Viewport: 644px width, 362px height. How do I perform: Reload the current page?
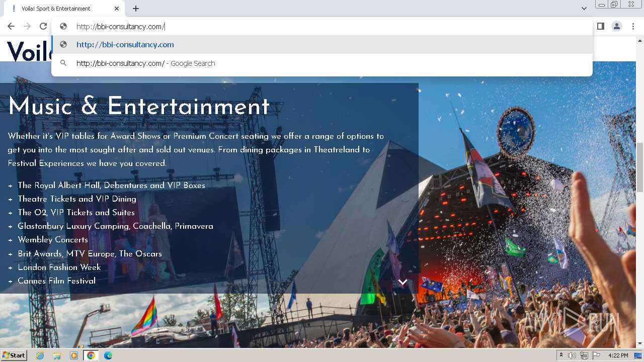pyautogui.click(x=43, y=26)
